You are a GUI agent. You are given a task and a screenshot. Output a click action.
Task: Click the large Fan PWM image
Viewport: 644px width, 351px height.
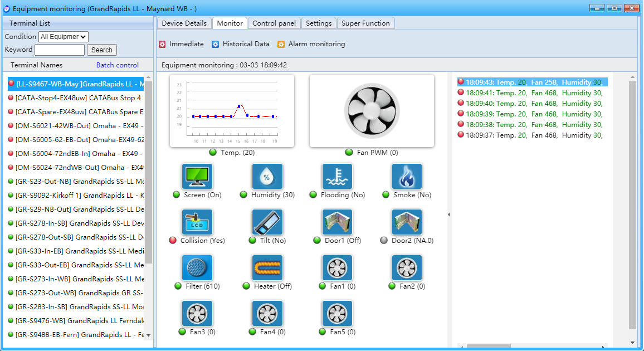tap(372, 111)
